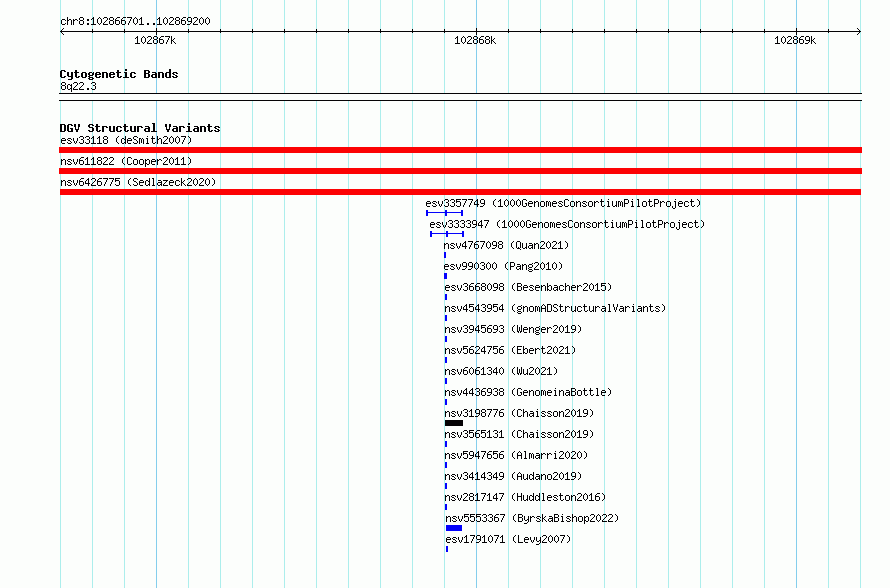Click the 8q22.3 band label
Image resolution: width=890 pixels, height=588 pixels.
pyautogui.click(x=78, y=86)
